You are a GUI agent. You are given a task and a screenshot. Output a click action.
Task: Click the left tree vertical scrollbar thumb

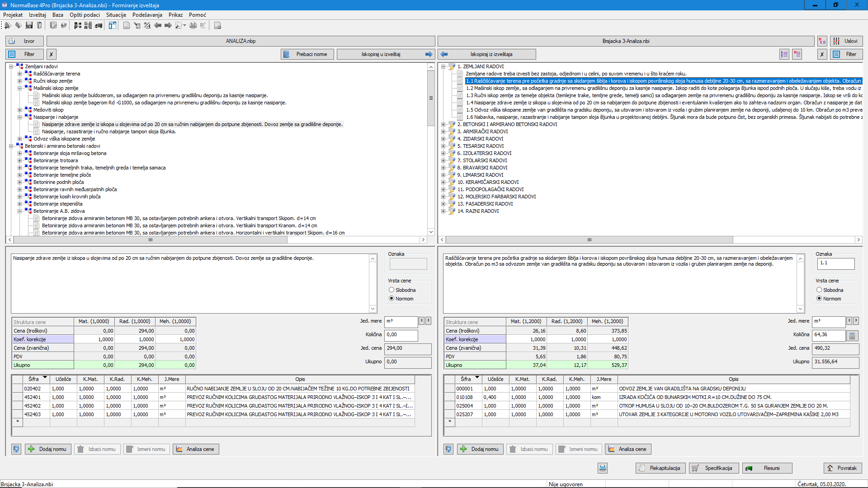pyautogui.click(x=431, y=98)
